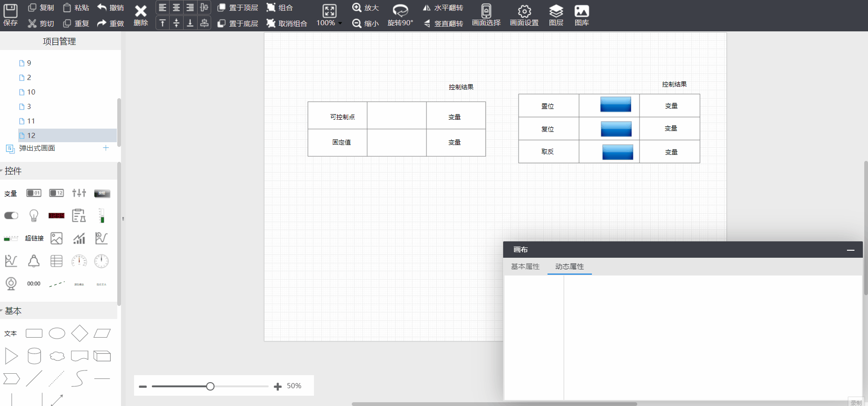The height and width of the screenshot is (406, 868).
Task: Switch to the 基本属性 tab
Action: click(525, 267)
